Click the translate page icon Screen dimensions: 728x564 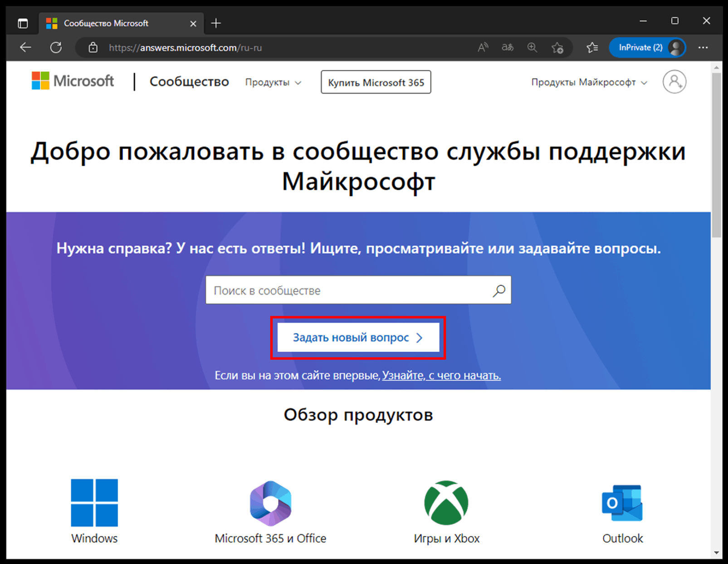point(508,47)
